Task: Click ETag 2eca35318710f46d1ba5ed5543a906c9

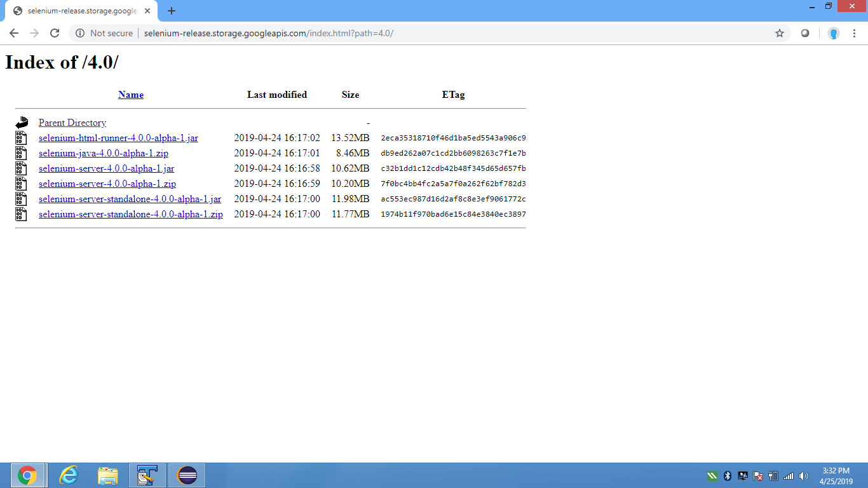Action: point(454,138)
